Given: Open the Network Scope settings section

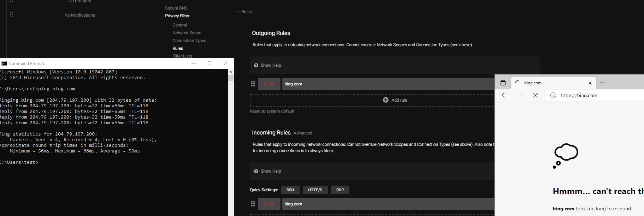Looking at the screenshot, I should point(187,33).
